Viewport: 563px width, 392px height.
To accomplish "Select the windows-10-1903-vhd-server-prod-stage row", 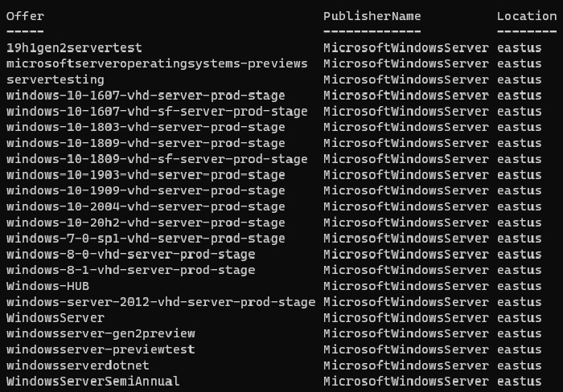I will [x=146, y=175].
